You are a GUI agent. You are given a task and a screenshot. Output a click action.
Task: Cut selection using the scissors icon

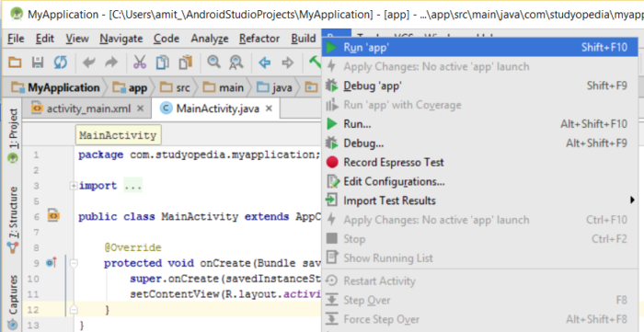[140, 63]
